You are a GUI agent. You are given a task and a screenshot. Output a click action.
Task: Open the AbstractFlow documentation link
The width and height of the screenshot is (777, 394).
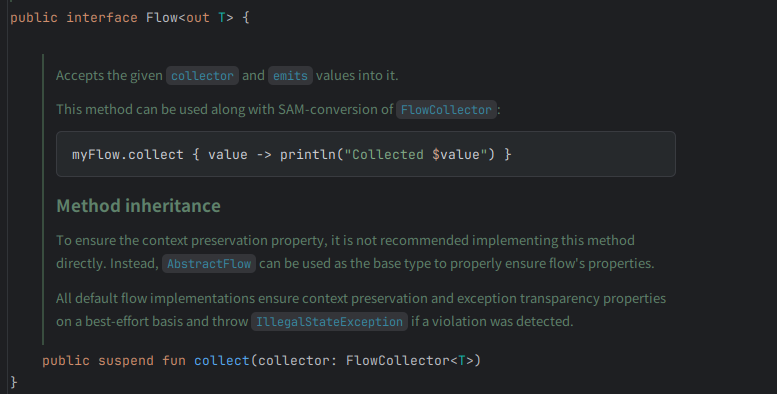[209, 264]
